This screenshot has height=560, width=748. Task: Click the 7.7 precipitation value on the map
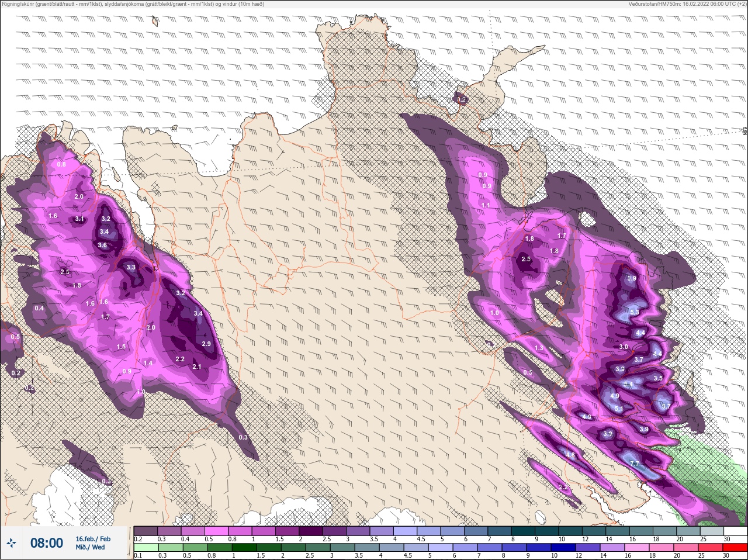point(635,464)
